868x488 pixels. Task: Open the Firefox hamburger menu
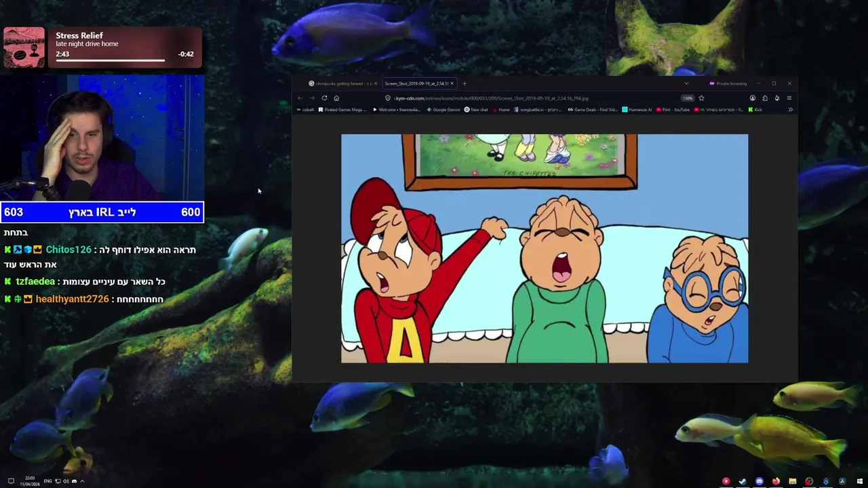pyautogui.click(x=789, y=98)
